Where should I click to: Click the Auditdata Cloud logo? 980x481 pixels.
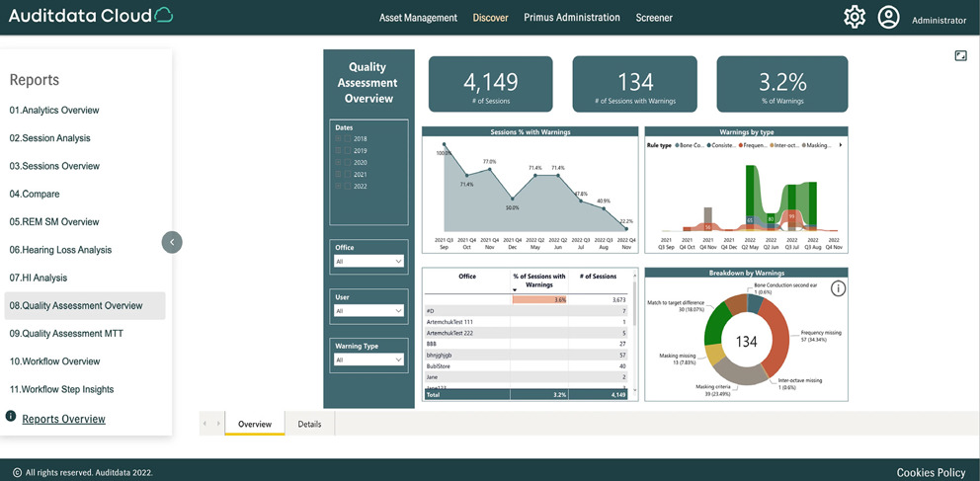tap(91, 16)
